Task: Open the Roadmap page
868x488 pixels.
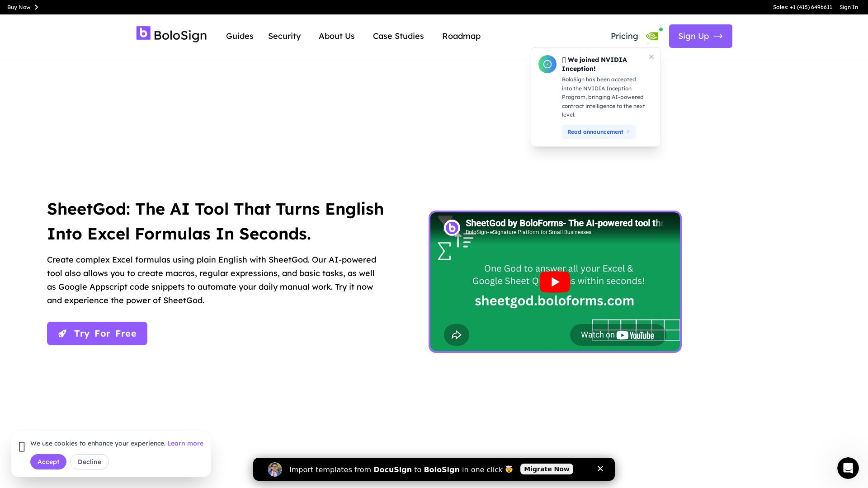Action: pos(461,36)
